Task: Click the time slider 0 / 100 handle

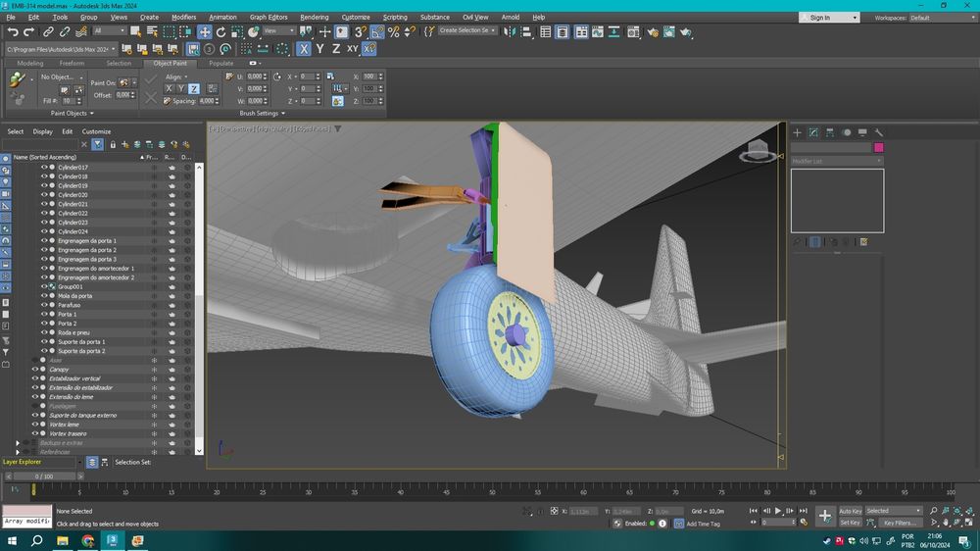Action: click(44, 476)
